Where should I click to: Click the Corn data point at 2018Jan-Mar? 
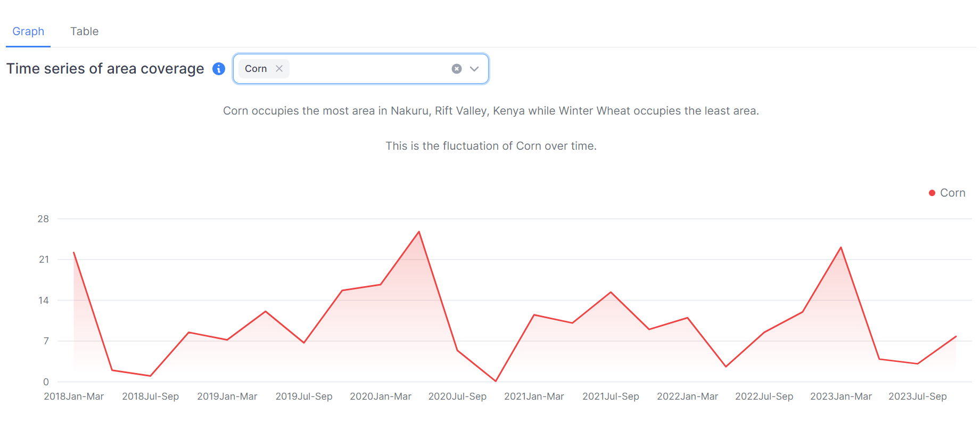74,253
